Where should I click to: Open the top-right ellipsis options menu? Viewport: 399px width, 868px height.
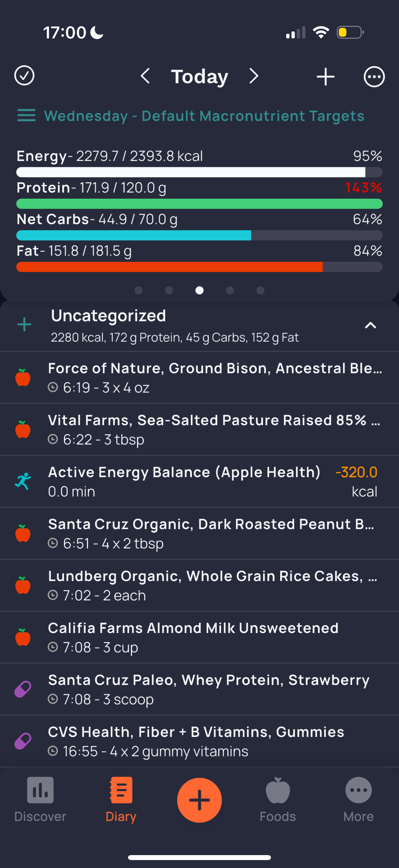(x=374, y=77)
